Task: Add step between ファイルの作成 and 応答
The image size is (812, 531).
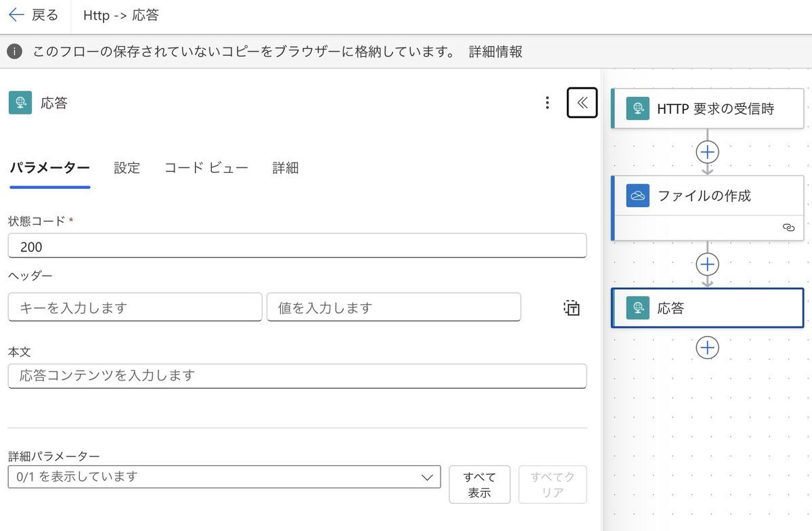Action: click(707, 263)
